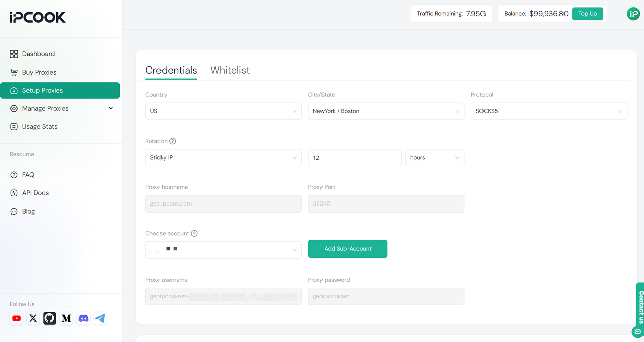Expand the Manage Proxies submenu
644x342 pixels.
pyautogui.click(x=110, y=108)
